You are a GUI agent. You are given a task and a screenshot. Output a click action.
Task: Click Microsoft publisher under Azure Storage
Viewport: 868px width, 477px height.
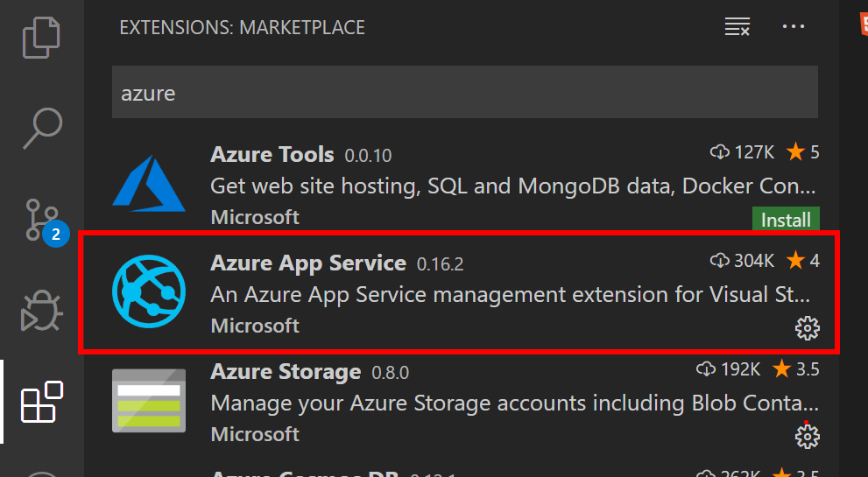click(x=255, y=434)
